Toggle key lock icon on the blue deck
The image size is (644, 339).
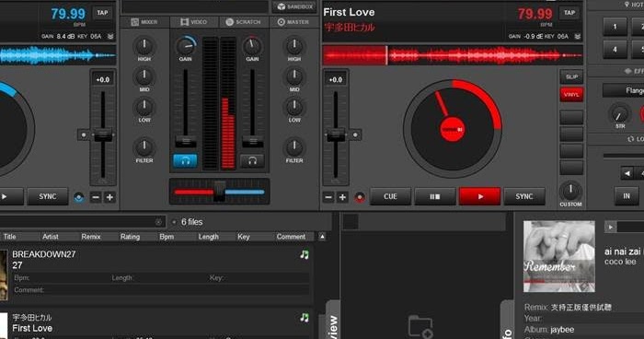coord(110,37)
